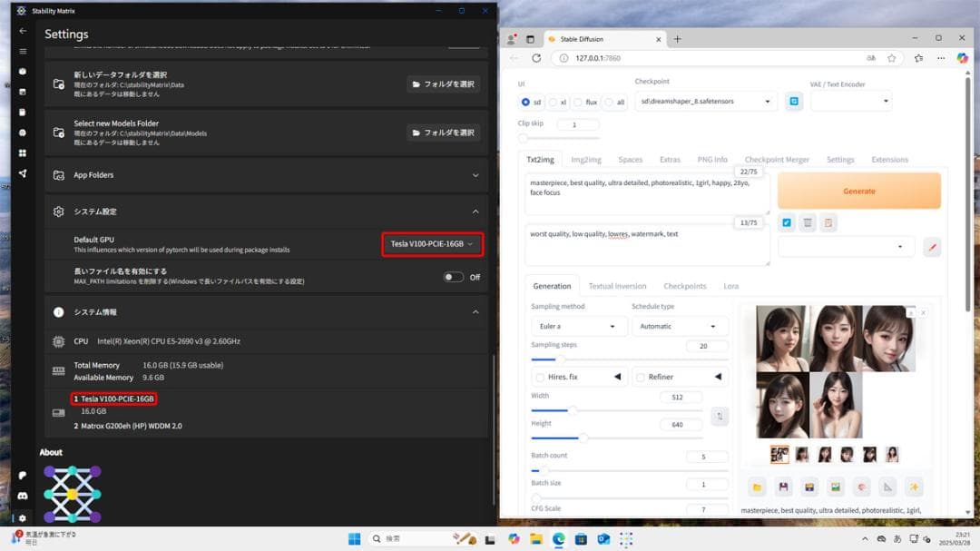Switch to the Img2img tab

[x=585, y=159]
